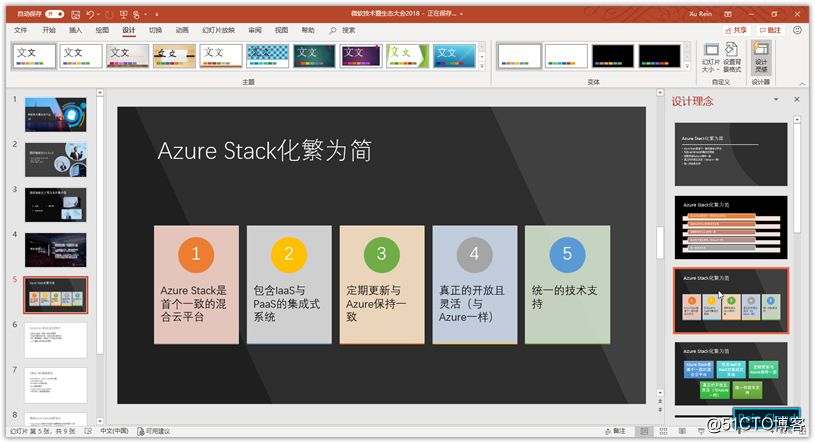815x443 pixels.
Task: Click the 共享 share button
Action: 736,30
